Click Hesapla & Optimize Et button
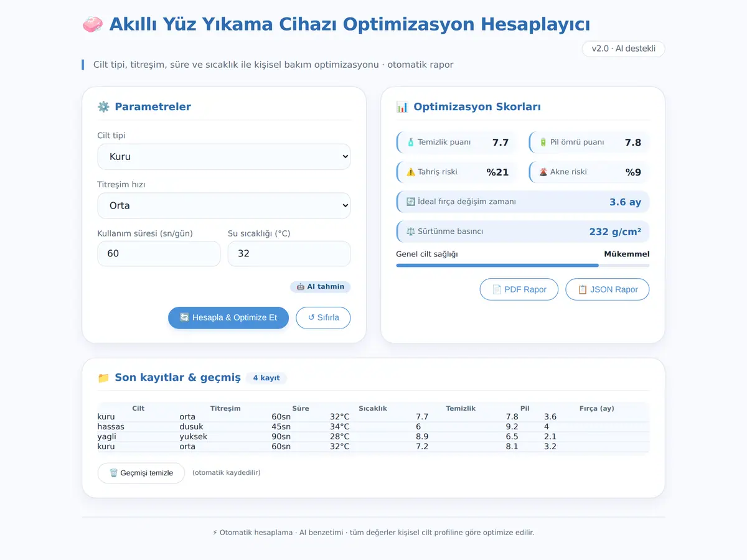747x560 pixels. pyautogui.click(x=228, y=318)
